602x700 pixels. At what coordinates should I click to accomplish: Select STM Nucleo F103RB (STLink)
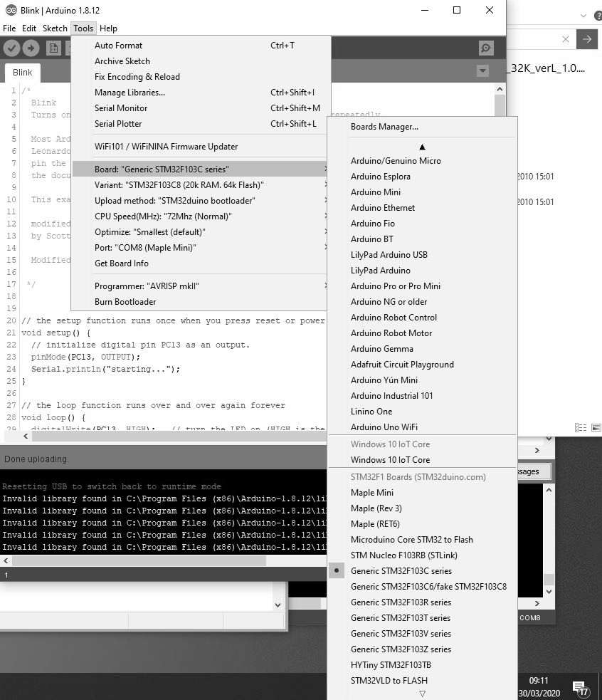[x=422, y=555]
